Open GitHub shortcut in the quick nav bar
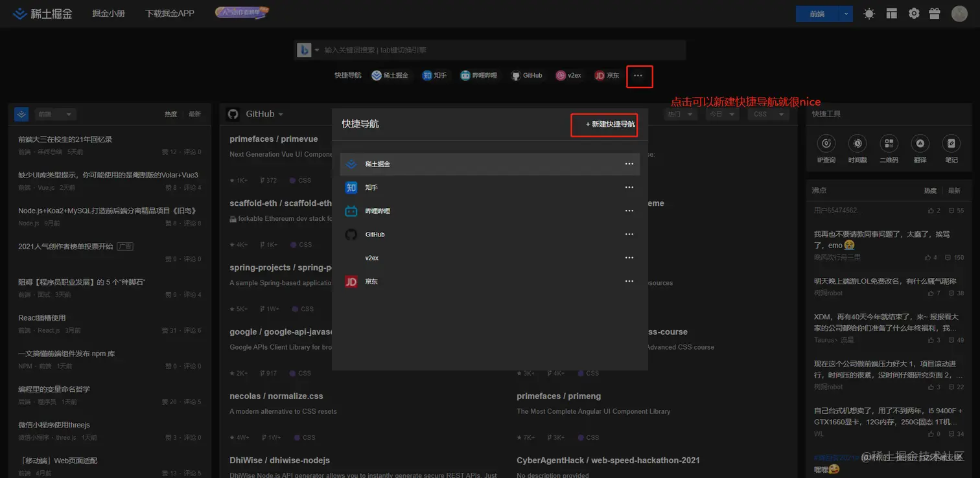 [526, 76]
